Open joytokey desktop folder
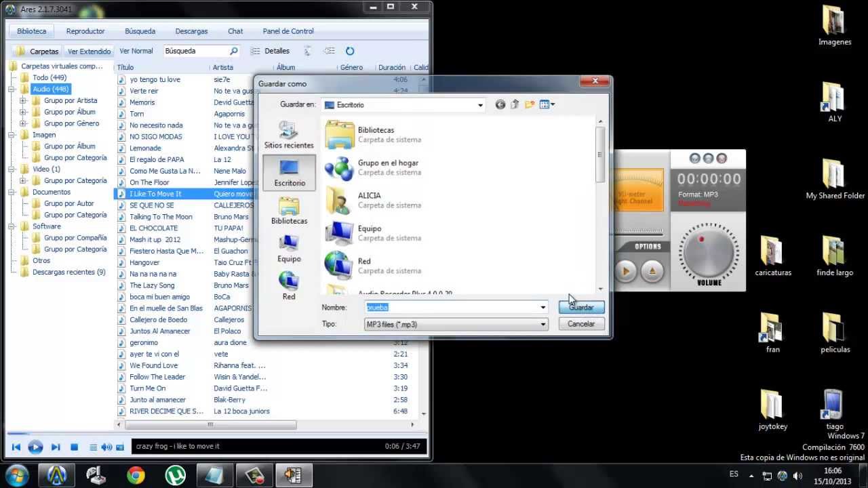The height and width of the screenshot is (488, 868). pyautogui.click(x=773, y=410)
